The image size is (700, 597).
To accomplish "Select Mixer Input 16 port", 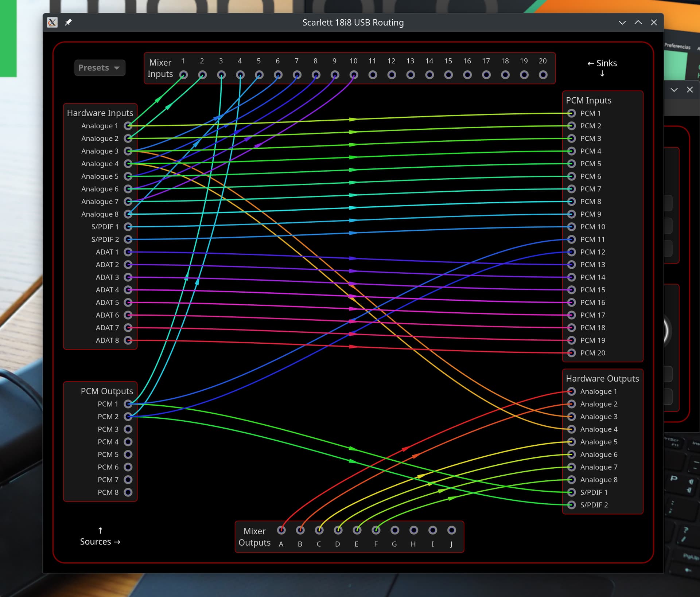I will coord(467,75).
